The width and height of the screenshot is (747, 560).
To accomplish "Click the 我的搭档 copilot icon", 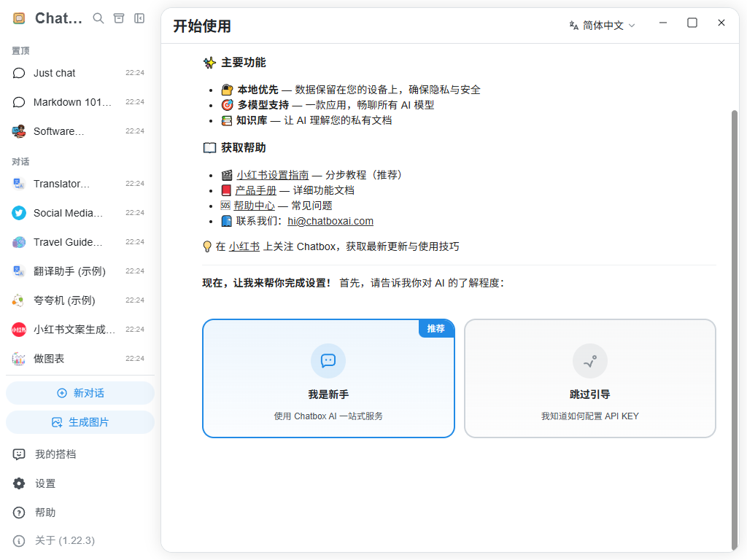I will (x=18, y=454).
